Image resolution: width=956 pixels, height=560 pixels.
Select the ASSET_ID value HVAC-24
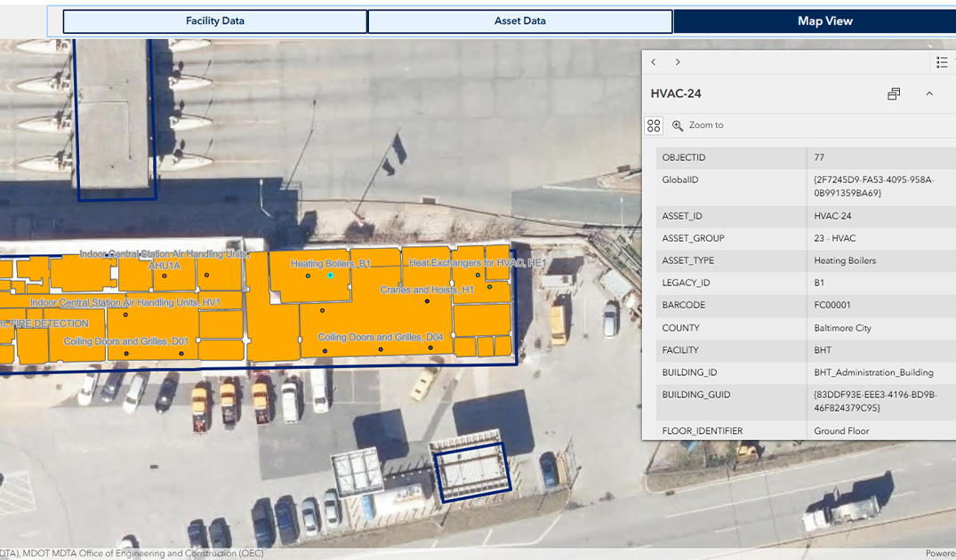(832, 216)
